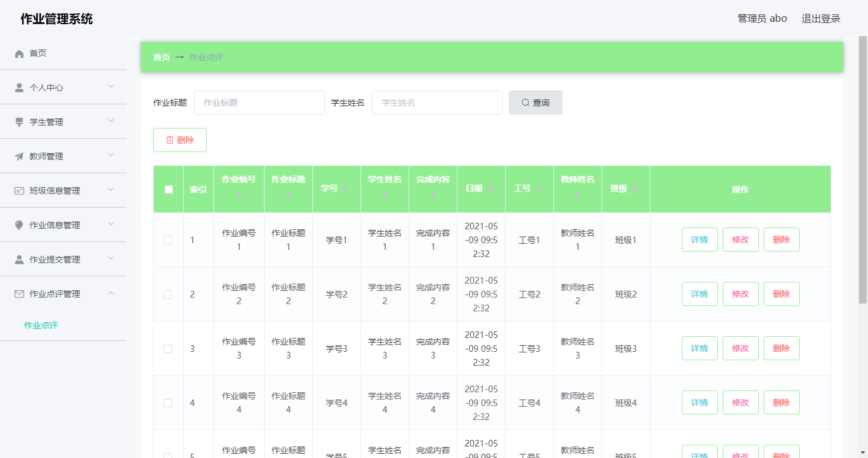
Task: Sort by 教师姓名 column arrows
Action: click(577, 196)
